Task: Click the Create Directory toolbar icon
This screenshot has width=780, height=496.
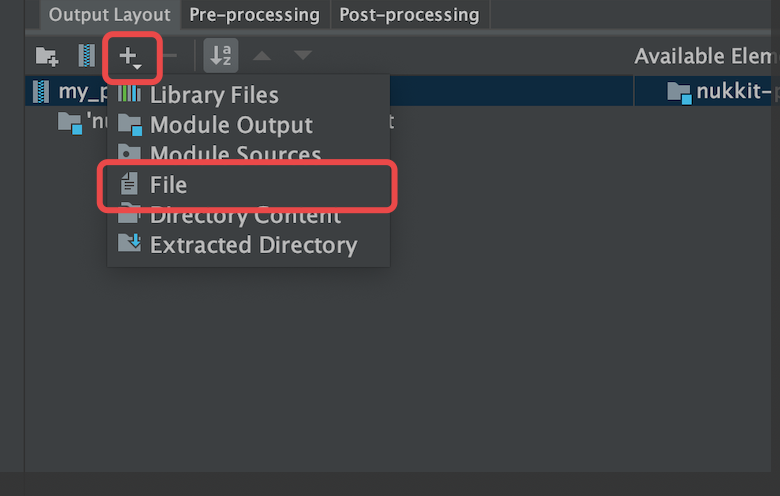Action: (x=46, y=58)
